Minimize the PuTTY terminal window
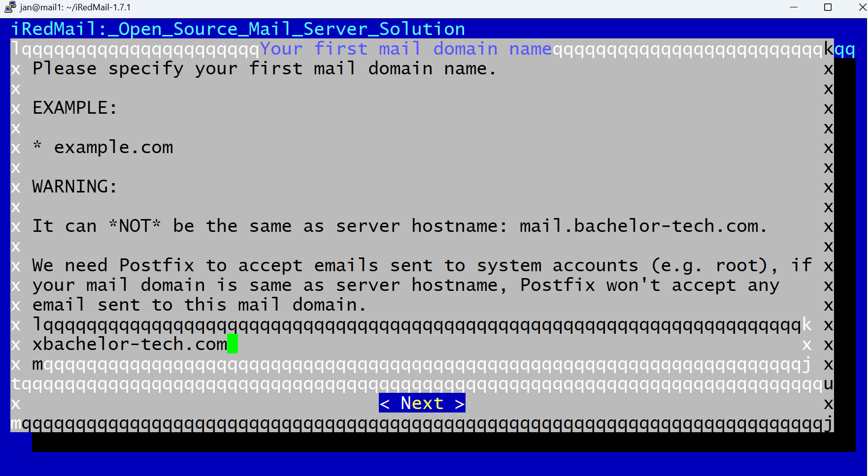 794,7
